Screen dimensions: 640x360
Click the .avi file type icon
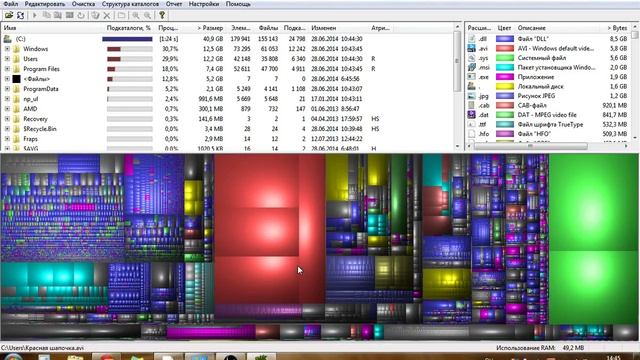pyautogui.click(x=471, y=48)
